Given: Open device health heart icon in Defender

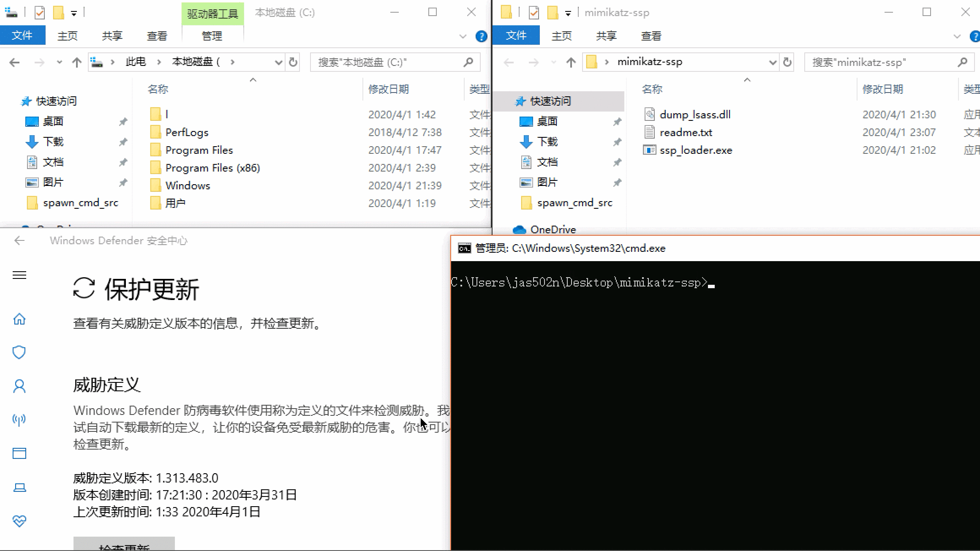Looking at the screenshot, I should pyautogui.click(x=19, y=521).
